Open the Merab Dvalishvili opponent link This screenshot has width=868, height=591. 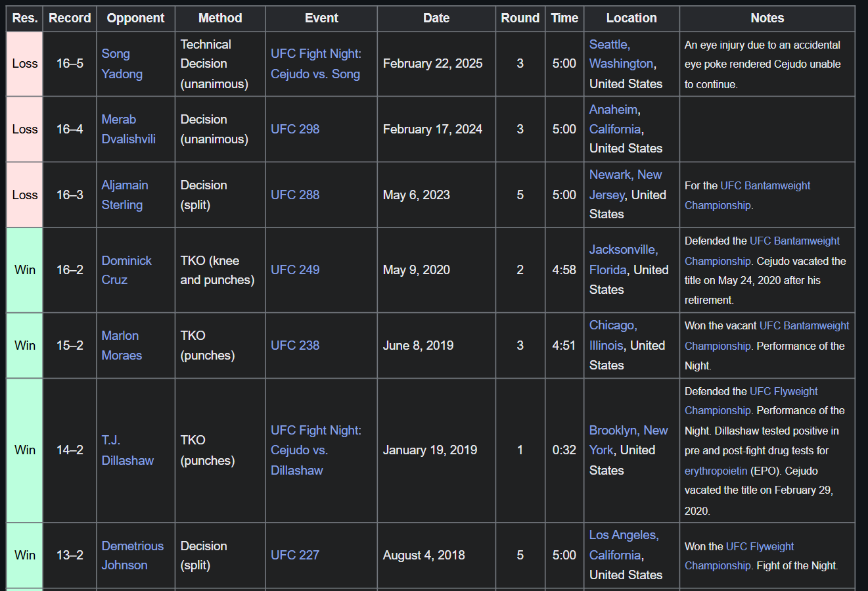tap(128, 129)
